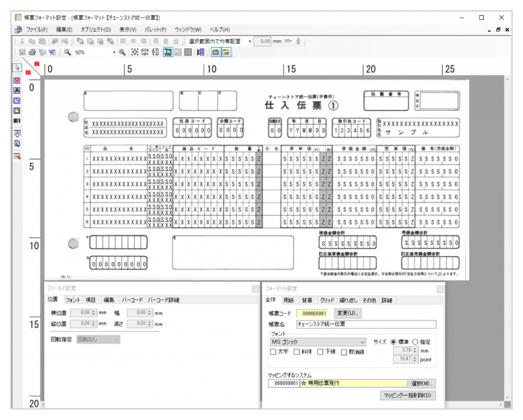The image size is (523, 420).
Task: Expand the 50% zoom level dropdown
Action: [115, 52]
